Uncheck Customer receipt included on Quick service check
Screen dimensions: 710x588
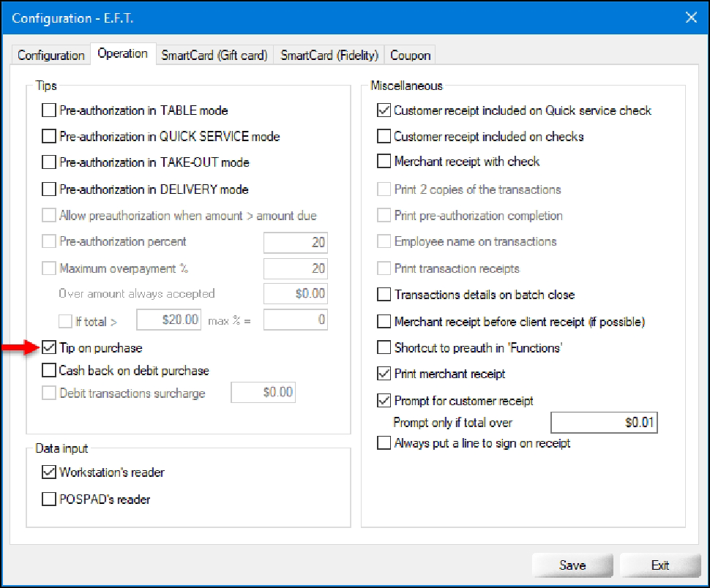(x=384, y=111)
